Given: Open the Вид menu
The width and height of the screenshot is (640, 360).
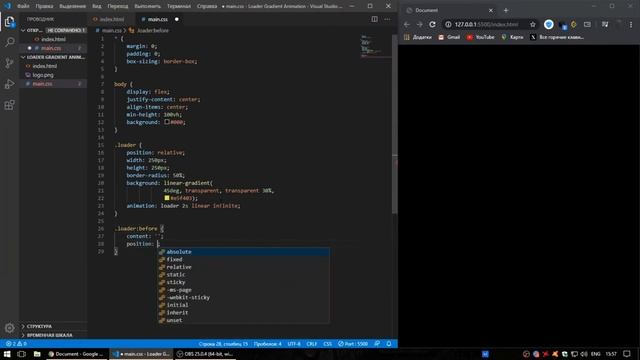Looking at the screenshot, I should (97, 6).
